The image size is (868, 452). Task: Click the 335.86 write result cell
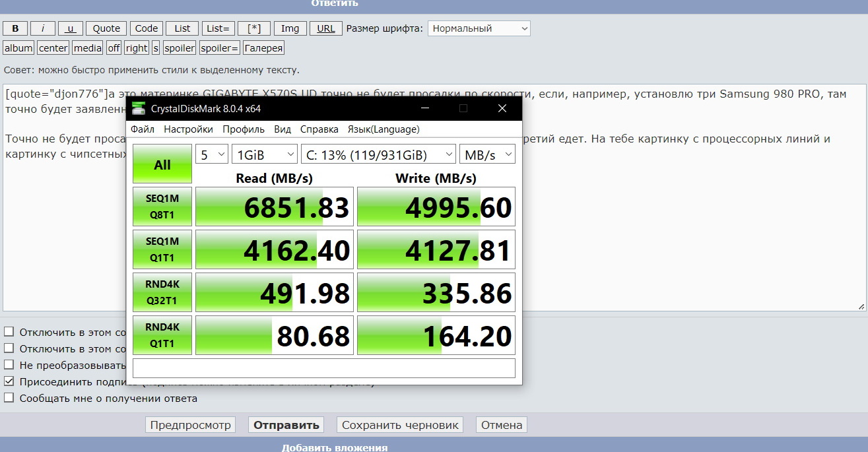coord(436,292)
